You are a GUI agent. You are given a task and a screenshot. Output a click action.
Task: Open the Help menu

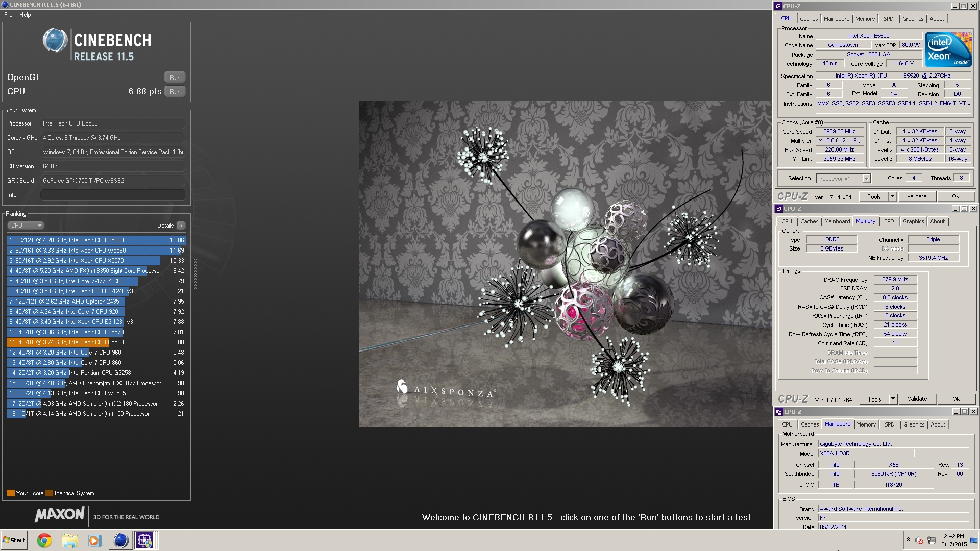[25, 15]
